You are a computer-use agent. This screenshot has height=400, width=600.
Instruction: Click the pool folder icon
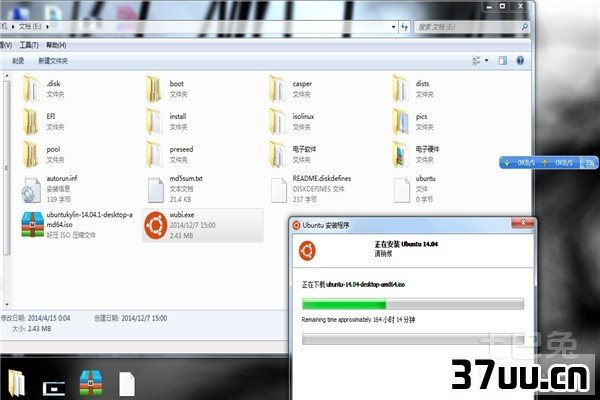pyautogui.click(x=31, y=154)
